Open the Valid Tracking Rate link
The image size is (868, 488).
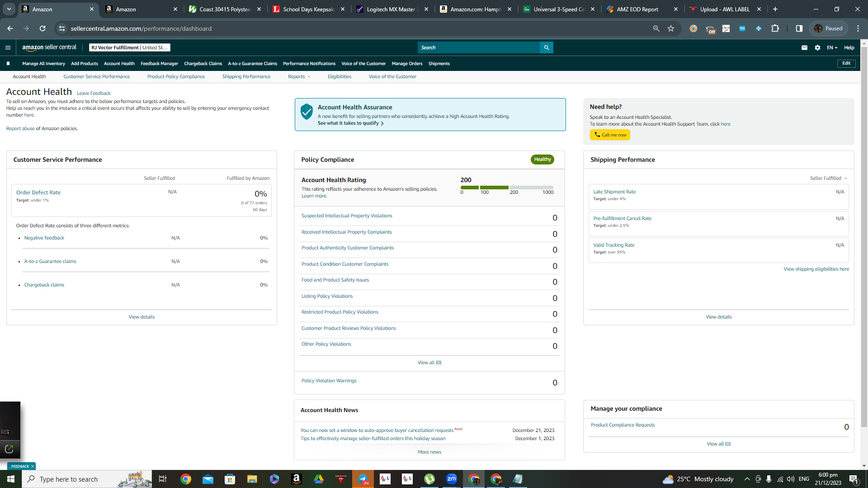click(x=613, y=245)
